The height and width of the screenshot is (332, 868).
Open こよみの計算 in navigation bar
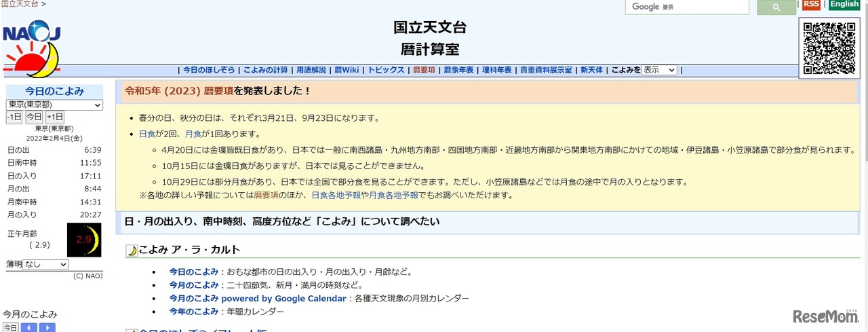(266, 70)
